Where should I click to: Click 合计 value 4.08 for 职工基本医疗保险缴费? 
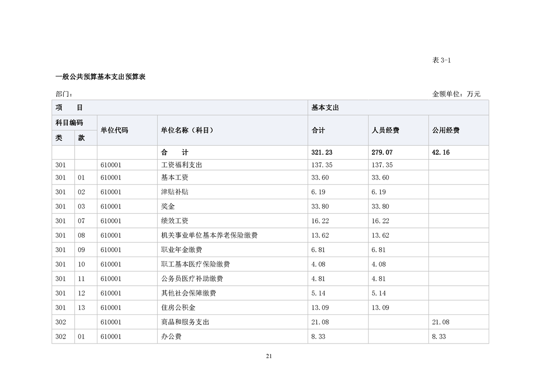[x=318, y=264]
